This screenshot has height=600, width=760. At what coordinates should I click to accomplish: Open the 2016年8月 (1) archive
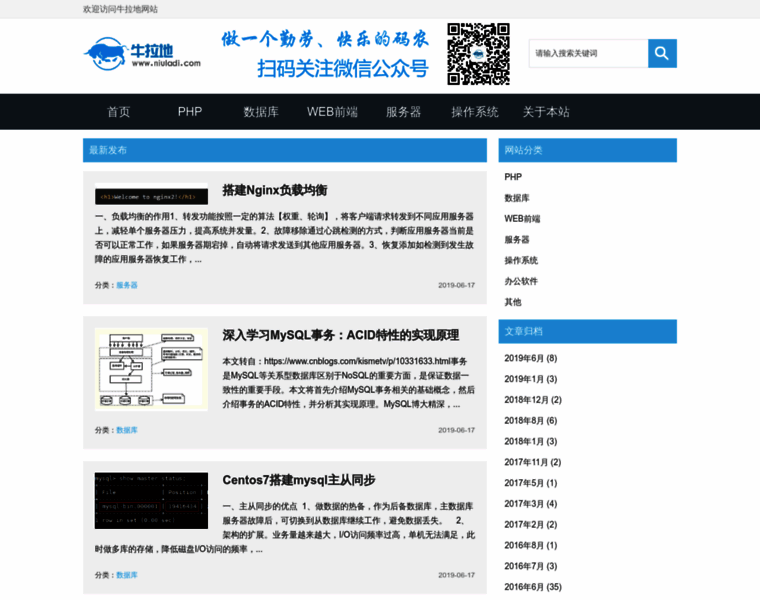pyautogui.click(x=531, y=546)
